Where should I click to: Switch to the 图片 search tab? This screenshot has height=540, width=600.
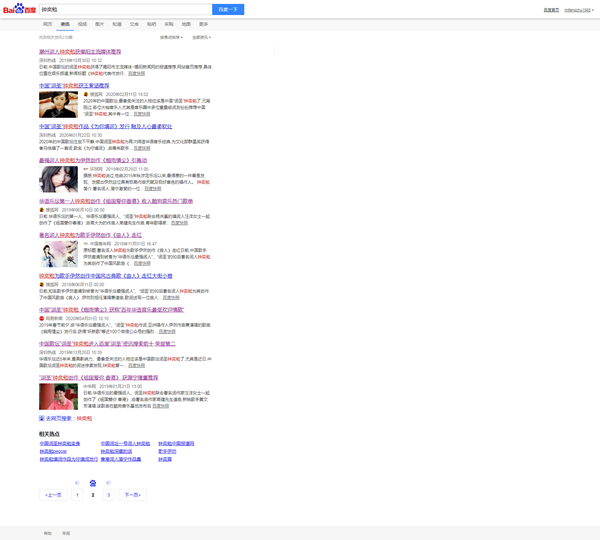coord(99,23)
